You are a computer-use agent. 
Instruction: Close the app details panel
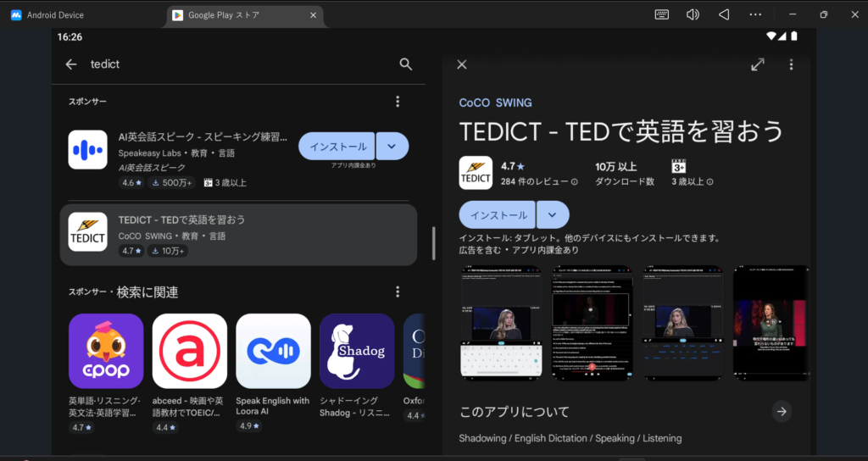pos(462,64)
